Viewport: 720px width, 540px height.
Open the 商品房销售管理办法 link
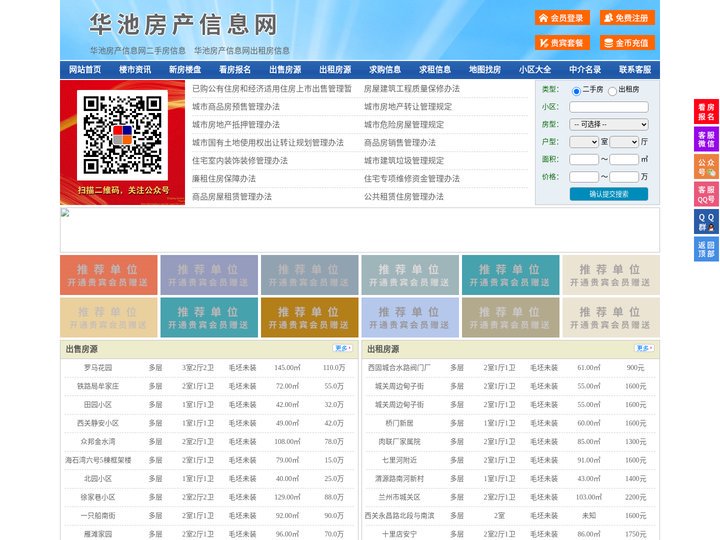[400, 143]
